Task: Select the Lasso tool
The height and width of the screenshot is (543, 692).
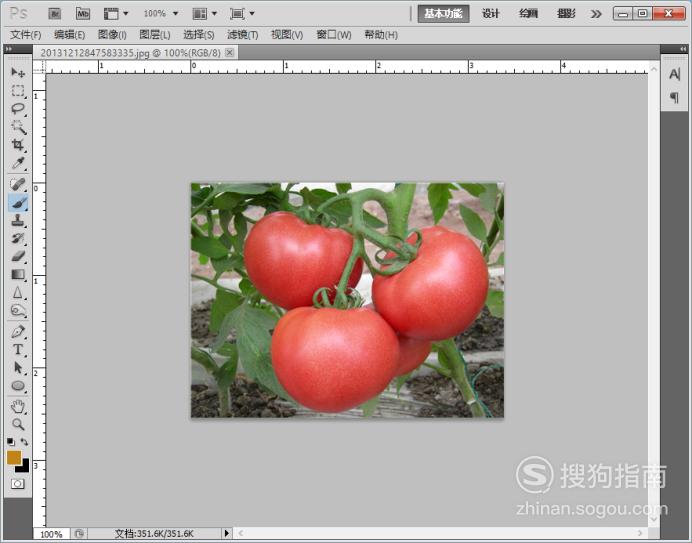Action: coord(18,109)
